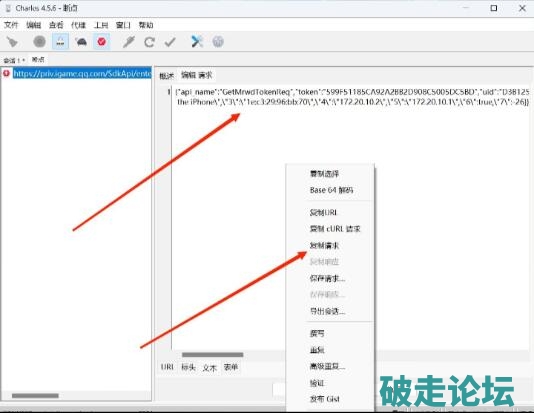Click the red breakpoint icon beside the URL row
534x413 pixels.
click(x=6, y=73)
